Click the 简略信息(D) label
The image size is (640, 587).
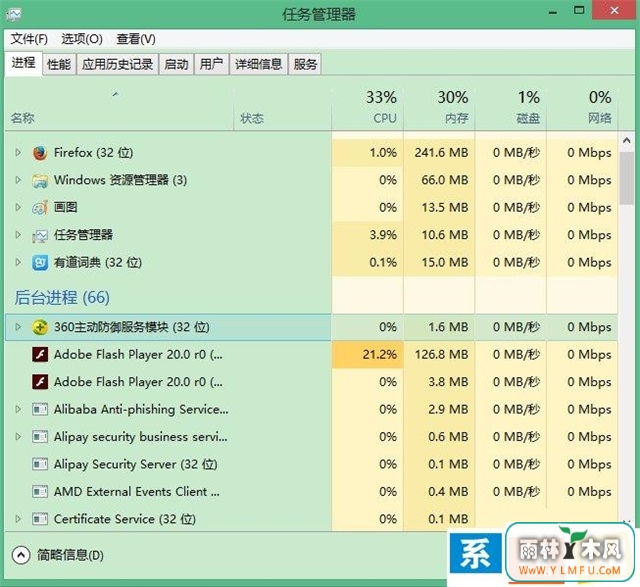(x=70, y=555)
